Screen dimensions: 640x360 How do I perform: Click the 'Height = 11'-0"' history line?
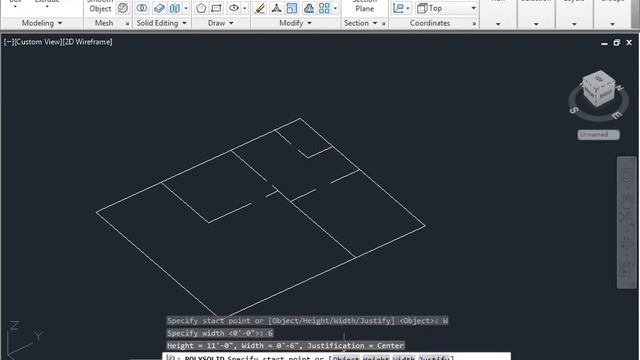pyautogui.click(x=285, y=345)
